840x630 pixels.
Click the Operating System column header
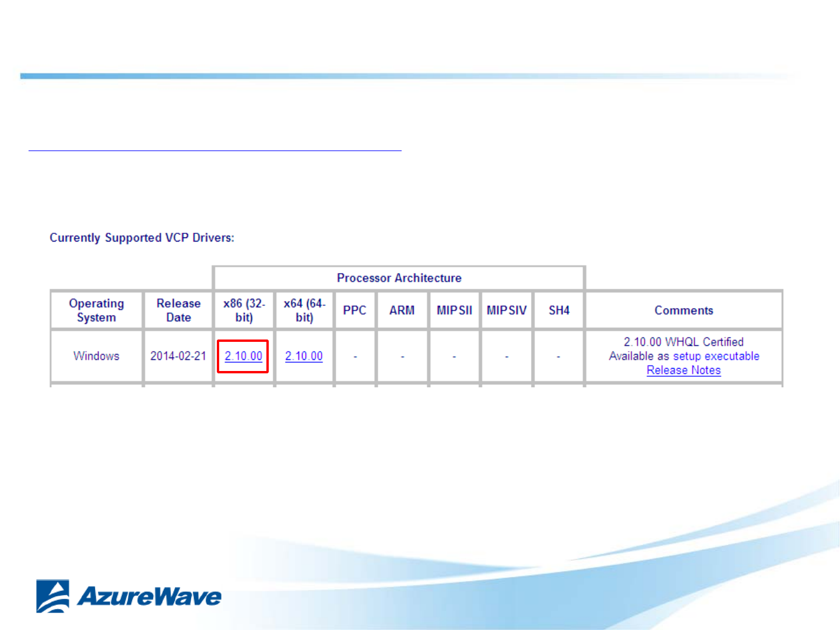tap(96, 310)
